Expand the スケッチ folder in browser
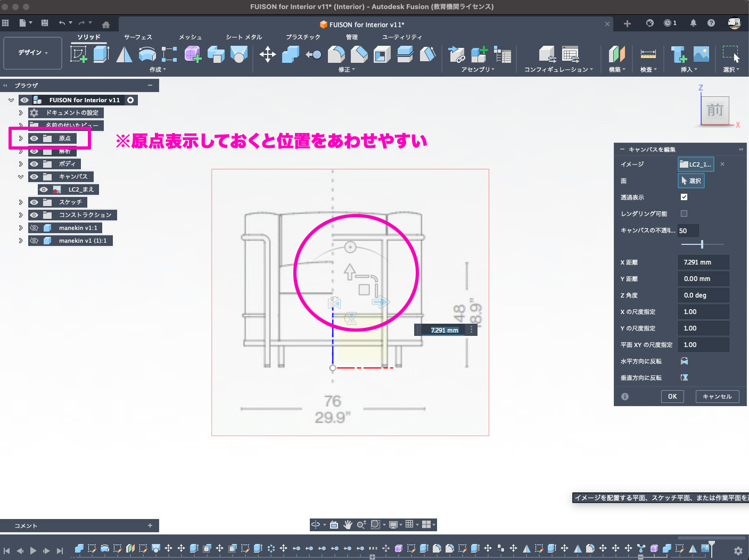The height and width of the screenshot is (560, 749). (21, 202)
